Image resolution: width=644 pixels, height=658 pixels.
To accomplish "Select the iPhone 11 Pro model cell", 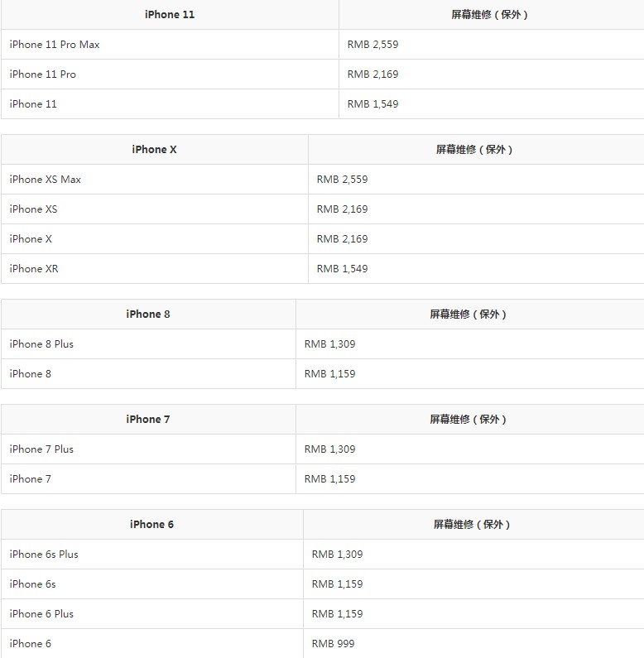I will (x=43, y=74).
